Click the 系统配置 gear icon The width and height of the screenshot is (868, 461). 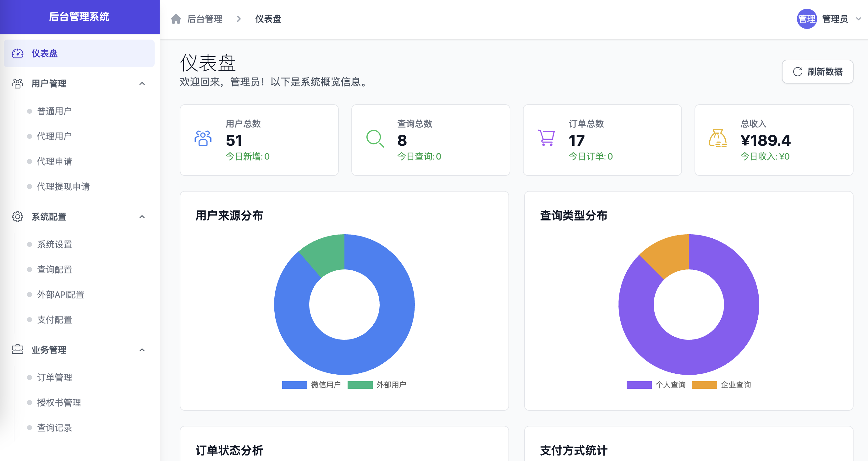click(18, 216)
